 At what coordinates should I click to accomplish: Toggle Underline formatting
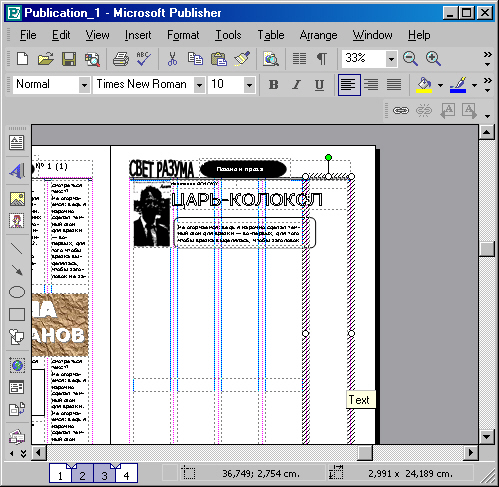coord(319,85)
